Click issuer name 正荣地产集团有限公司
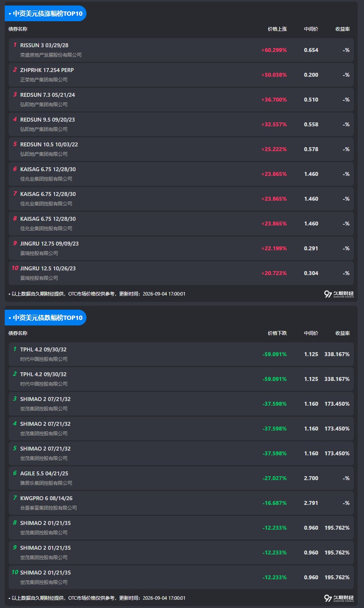Viewport: 364px width, 608px height. tap(44, 80)
